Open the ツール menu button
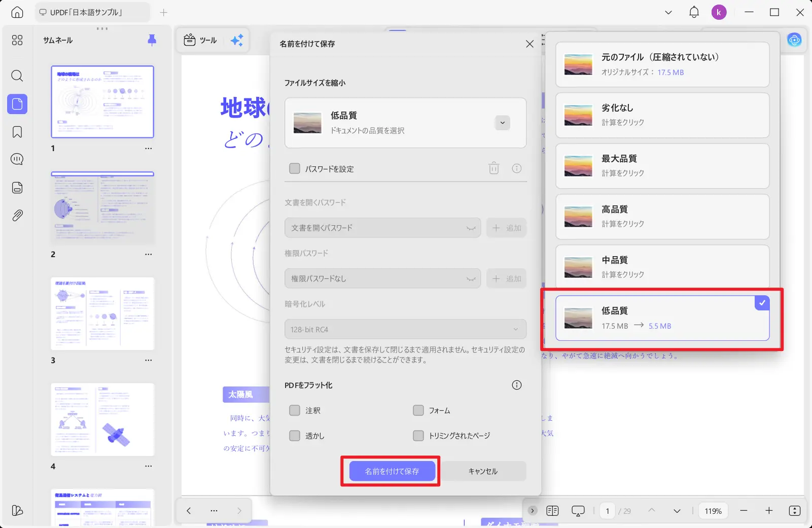812x528 pixels. pos(200,40)
